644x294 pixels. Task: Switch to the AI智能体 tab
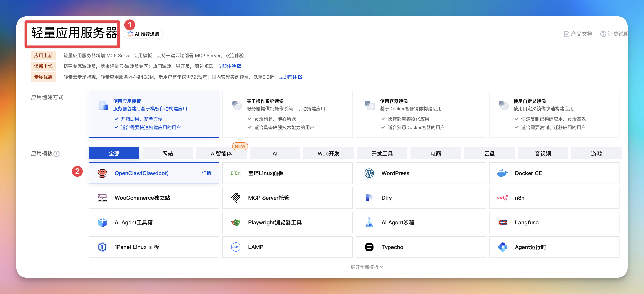coord(221,154)
